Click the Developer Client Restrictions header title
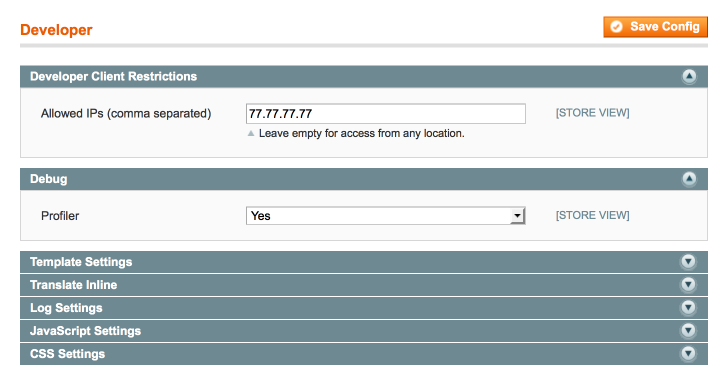This screenshot has height=374, width=723. [x=113, y=77]
